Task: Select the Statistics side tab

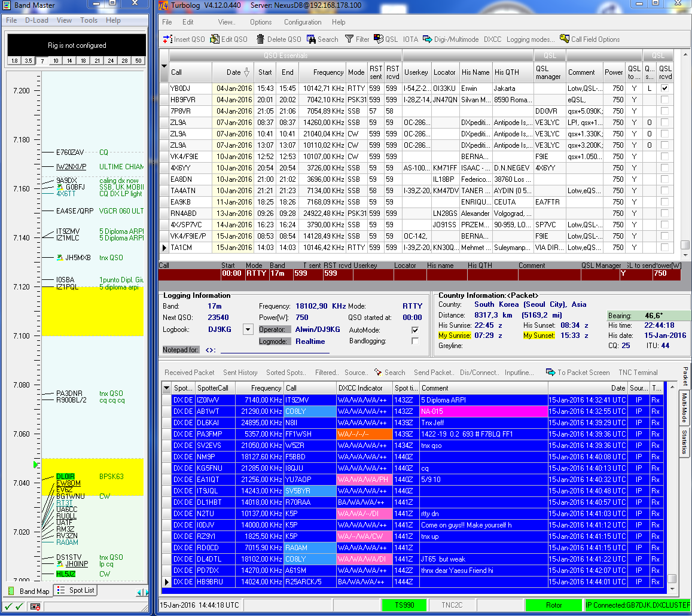Action: pyautogui.click(x=684, y=442)
